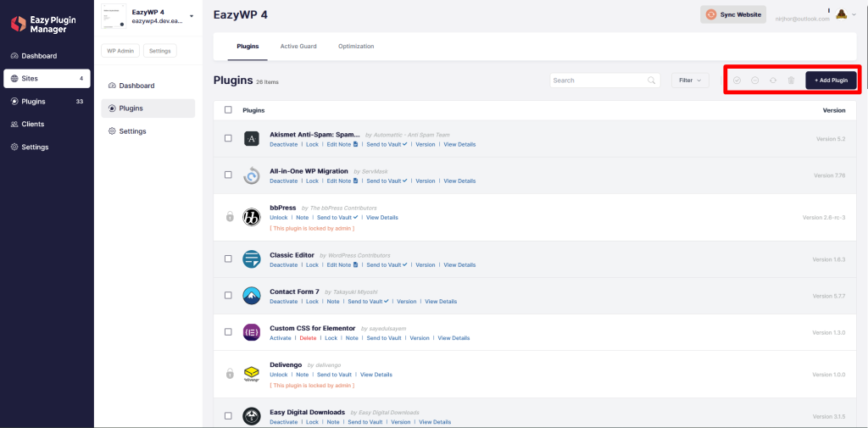Click Version link for Classic Editor

(x=426, y=265)
